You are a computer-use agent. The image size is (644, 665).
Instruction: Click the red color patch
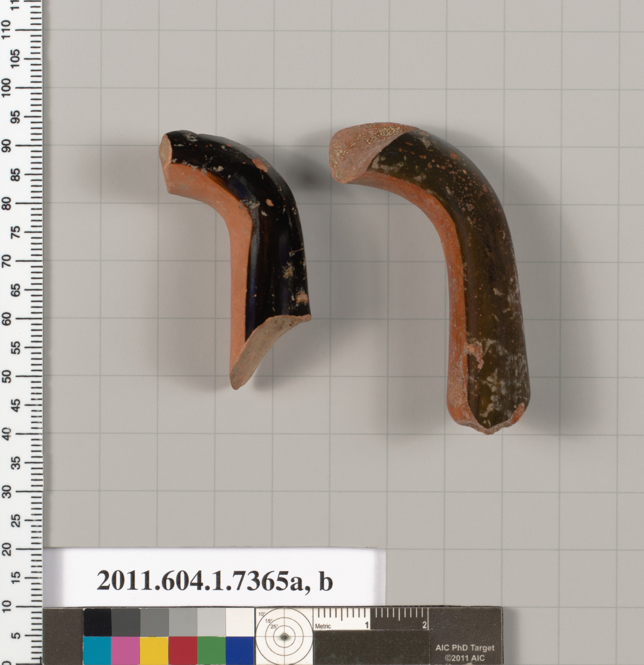[183, 650]
